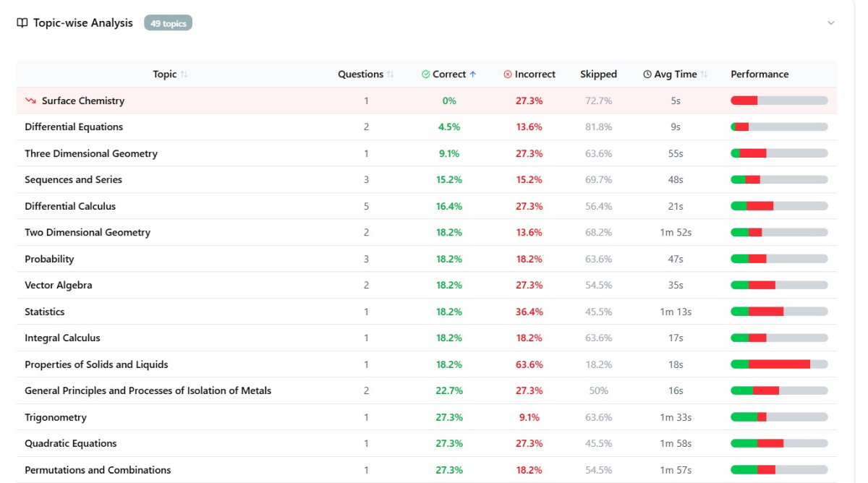Image resolution: width=868 pixels, height=483 pixels.
Task: Click the clock icon beside Avg Time
Action: (647, 74)
